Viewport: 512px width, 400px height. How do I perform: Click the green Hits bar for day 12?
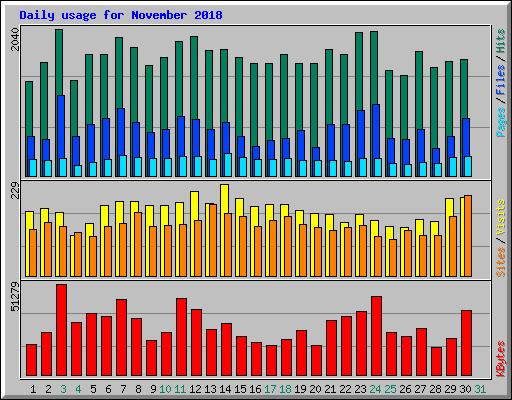pyautogui.click(x=194, y=78)
